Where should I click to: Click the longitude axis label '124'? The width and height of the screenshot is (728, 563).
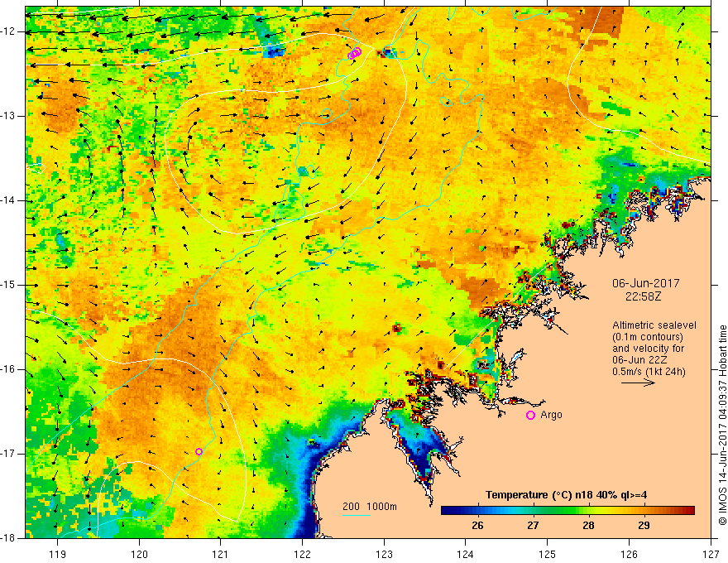(466, 554)
